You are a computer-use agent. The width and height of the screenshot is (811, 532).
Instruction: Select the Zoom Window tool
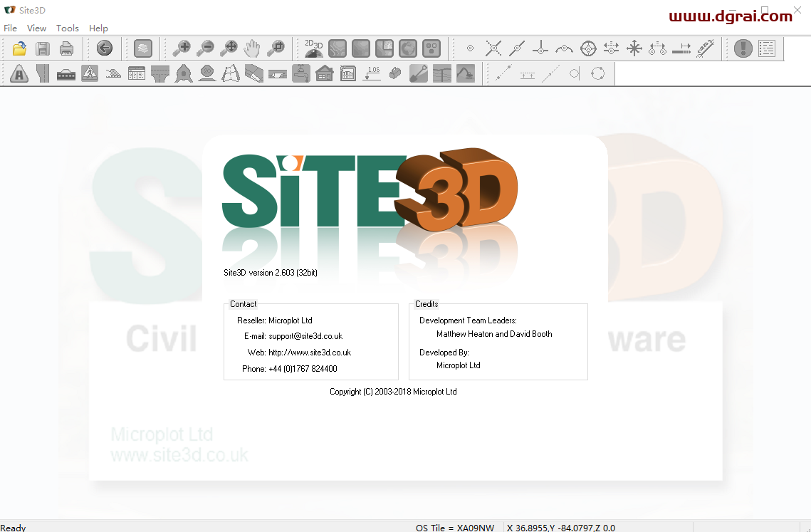click(276, 48)
